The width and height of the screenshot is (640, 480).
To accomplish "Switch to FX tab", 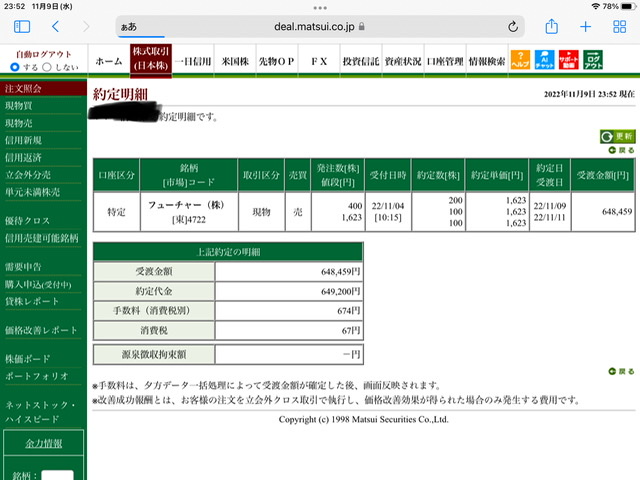I will coord(319,61).
